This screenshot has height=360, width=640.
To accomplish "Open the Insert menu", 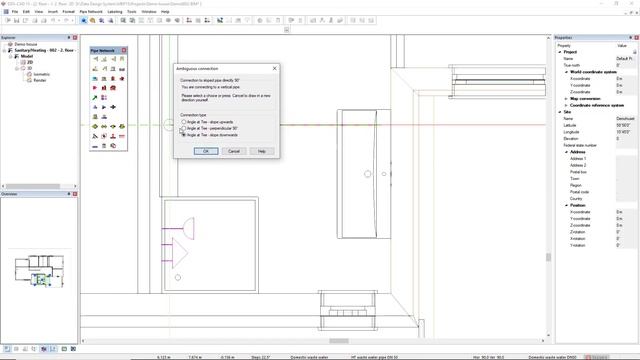I will (53, 12).
